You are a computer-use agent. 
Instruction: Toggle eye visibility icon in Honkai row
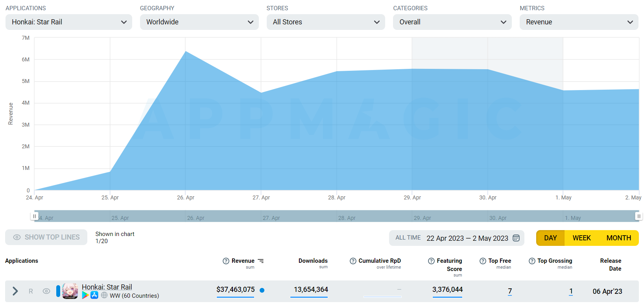46,291
